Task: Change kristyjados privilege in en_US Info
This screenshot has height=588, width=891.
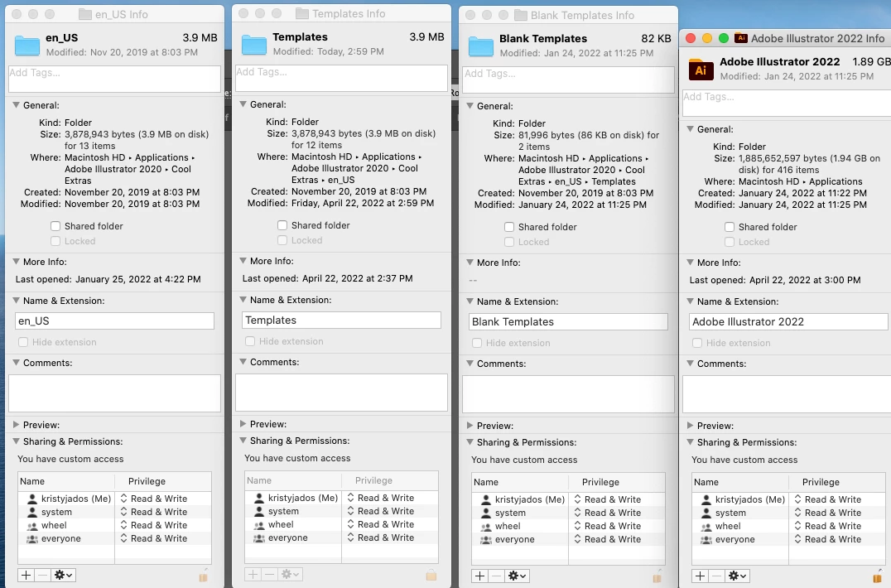Action: (x=154, y=499)
